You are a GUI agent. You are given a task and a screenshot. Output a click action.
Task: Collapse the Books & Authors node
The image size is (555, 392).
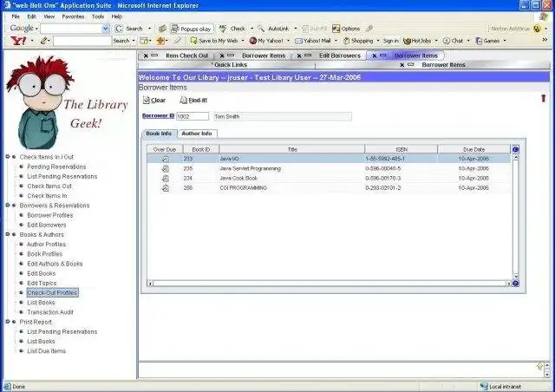pos(8,234)
